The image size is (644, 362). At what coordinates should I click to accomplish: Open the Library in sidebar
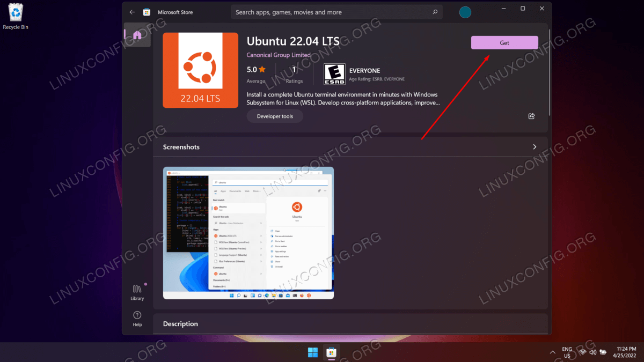pos(137,292)
